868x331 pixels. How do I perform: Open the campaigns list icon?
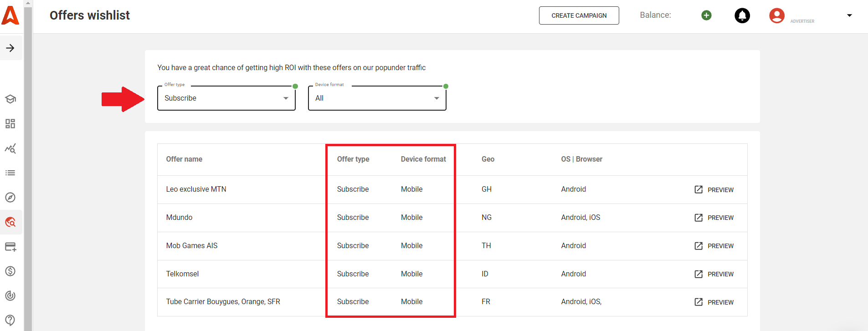tap(10, 173)
